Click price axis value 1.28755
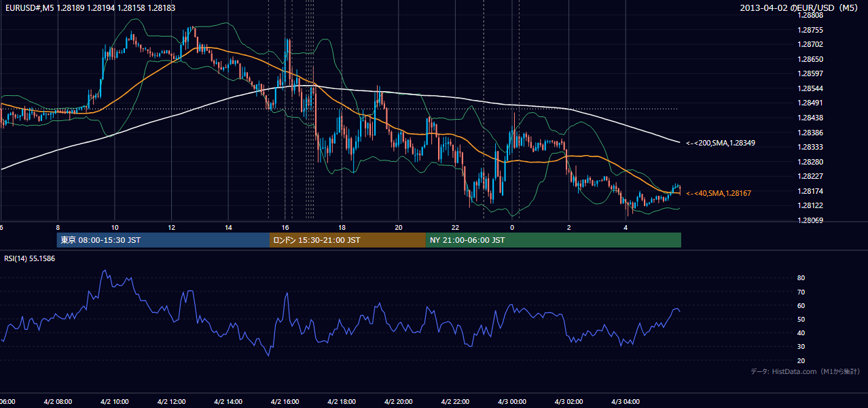Screen dimensions: 868x408 (811, 30)
